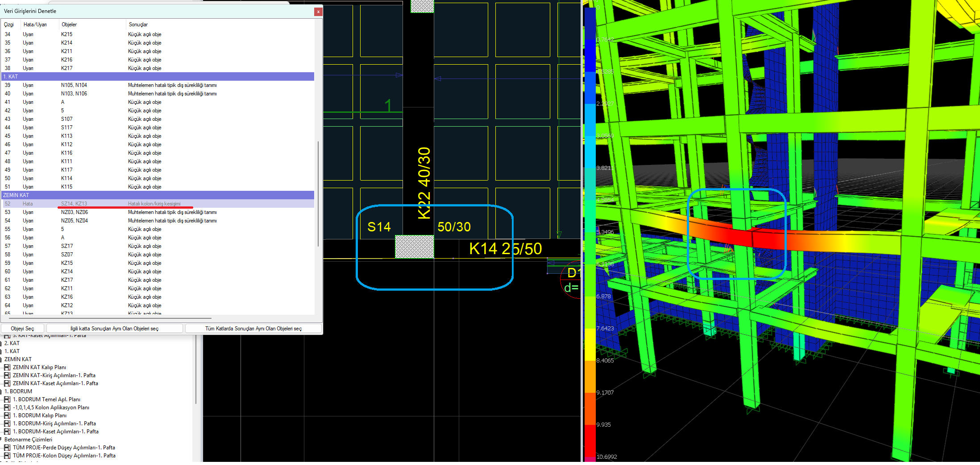Click İlgili katta Sonuçları Aynı Olan Objeleri seç
Viewport: 980px width, 465px height.
point(114,329)
